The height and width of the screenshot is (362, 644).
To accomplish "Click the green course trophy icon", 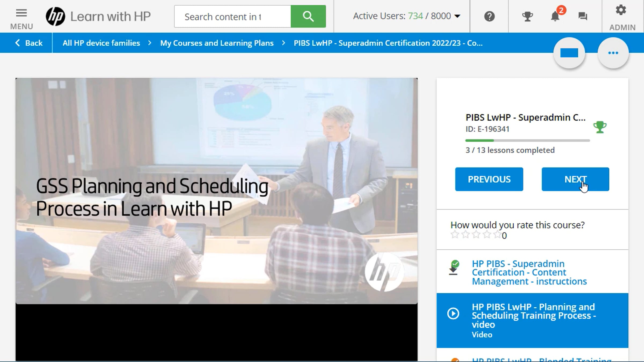I will tap(600, 127).
